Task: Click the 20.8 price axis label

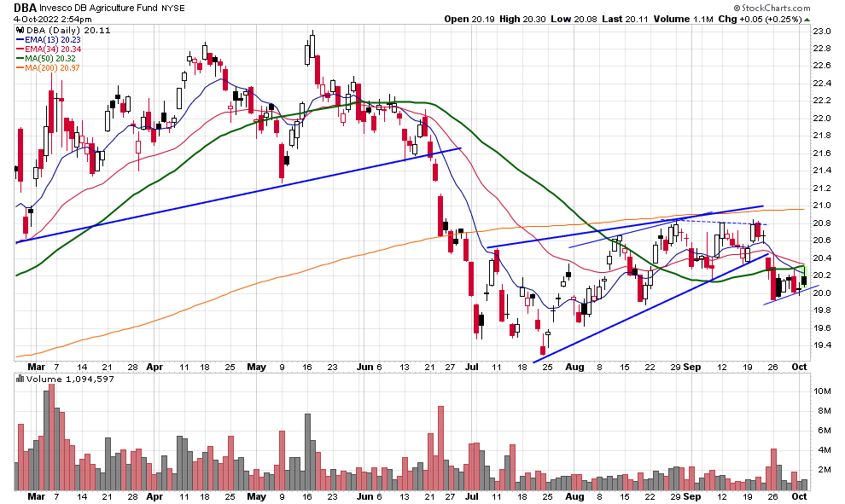Action: tap(822, 223)
